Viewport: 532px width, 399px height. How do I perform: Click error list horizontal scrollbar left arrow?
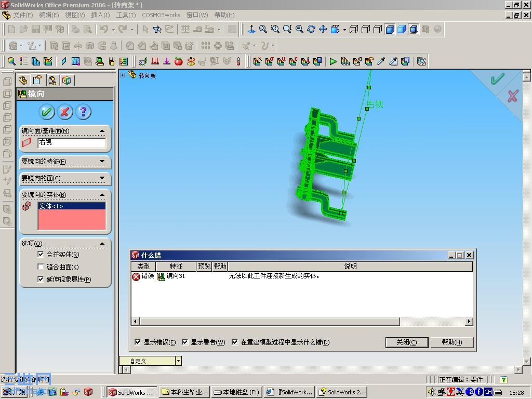tap(136, 321)
